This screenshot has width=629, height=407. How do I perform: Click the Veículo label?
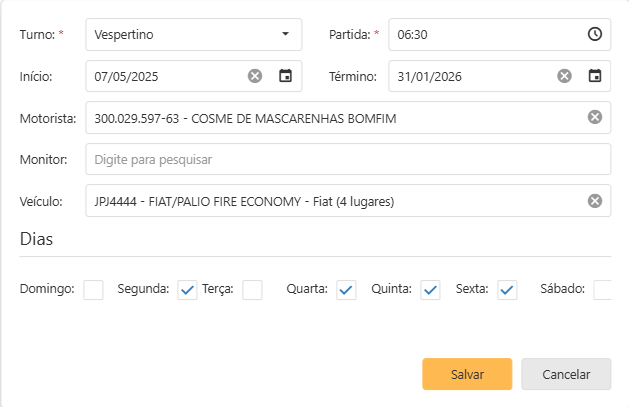coord(41,201)
